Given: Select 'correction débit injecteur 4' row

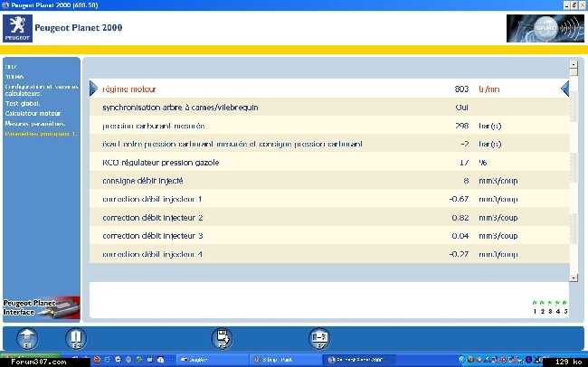Looking at the screenshot, I should coord(329,254).
